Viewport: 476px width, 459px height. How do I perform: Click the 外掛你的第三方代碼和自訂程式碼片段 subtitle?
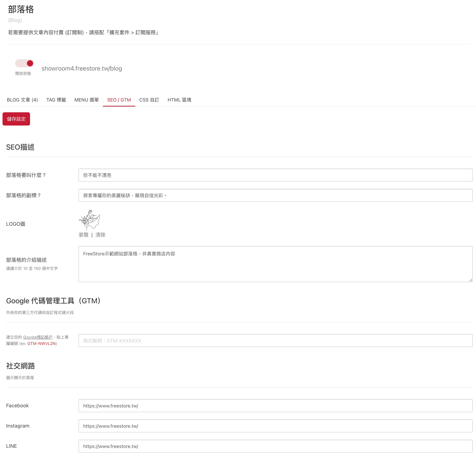[40, 313]
